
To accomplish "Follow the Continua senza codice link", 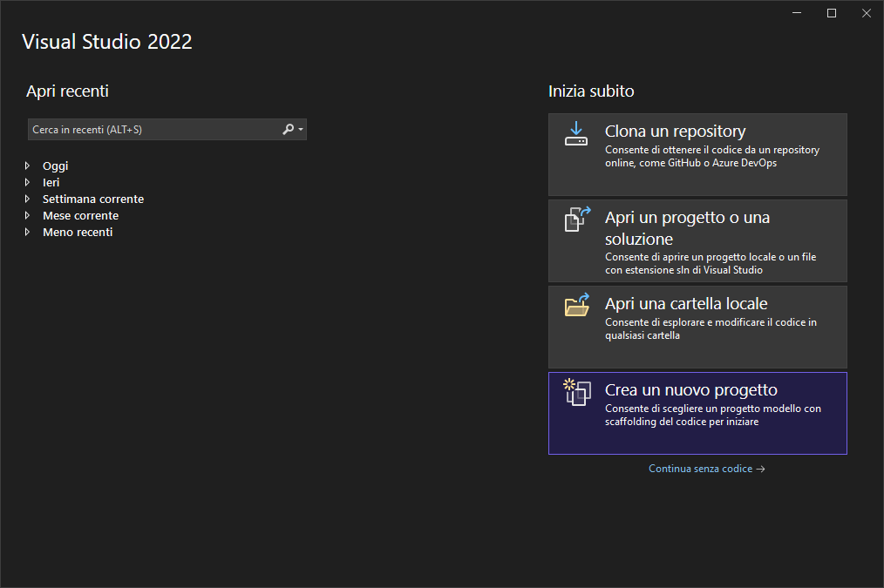I will 706,469.
